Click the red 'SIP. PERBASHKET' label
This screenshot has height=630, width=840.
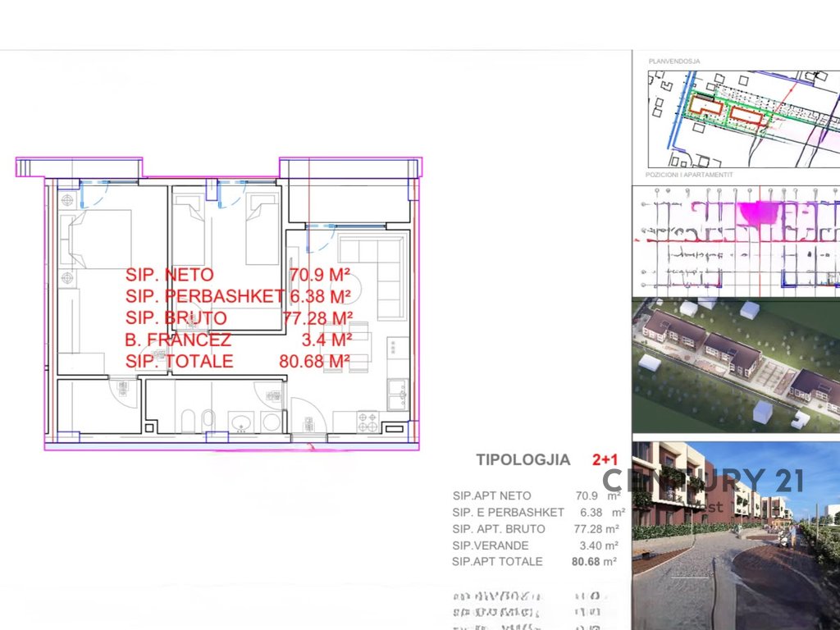[x=204, y=296]
